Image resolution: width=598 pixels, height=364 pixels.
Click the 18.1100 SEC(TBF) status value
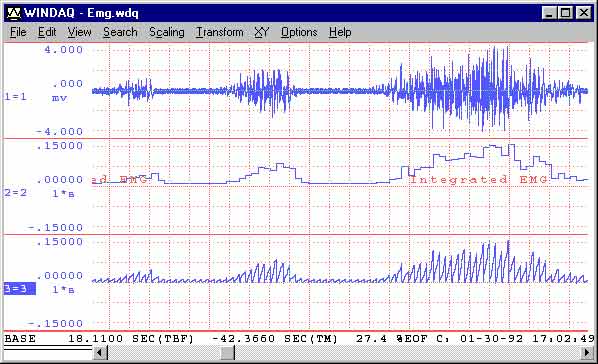pyautogui.click(x=131, y=339)
